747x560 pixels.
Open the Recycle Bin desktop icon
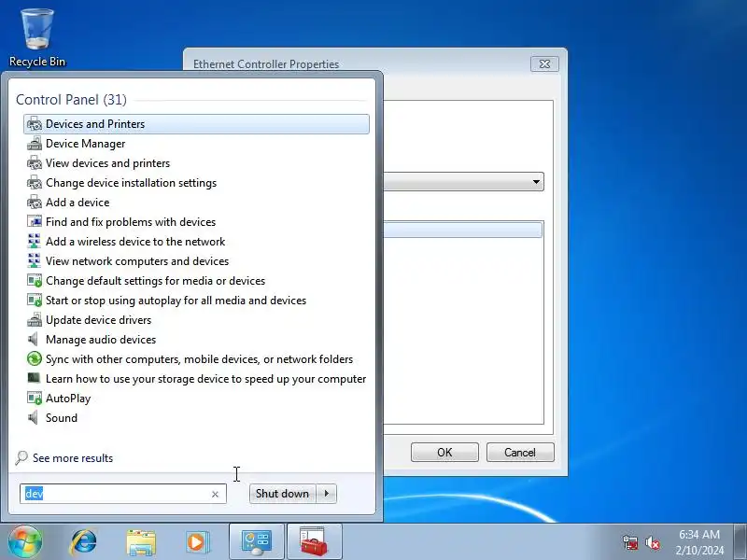pos(37,37)
